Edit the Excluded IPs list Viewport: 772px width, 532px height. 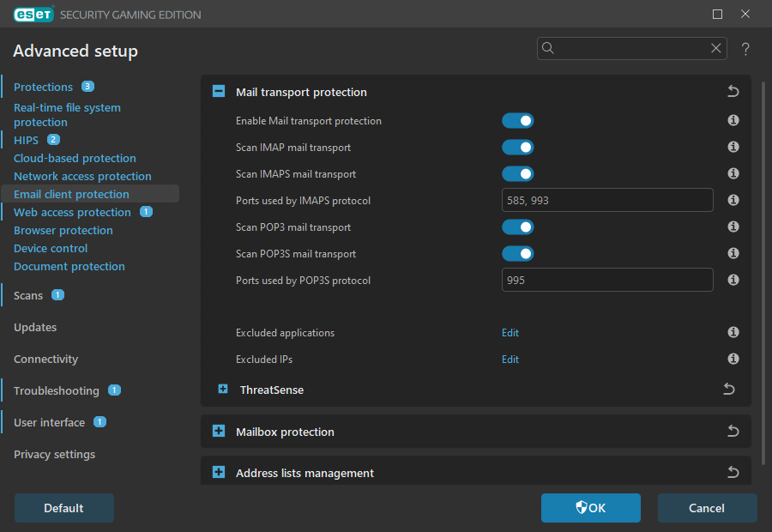coord(510,360)
